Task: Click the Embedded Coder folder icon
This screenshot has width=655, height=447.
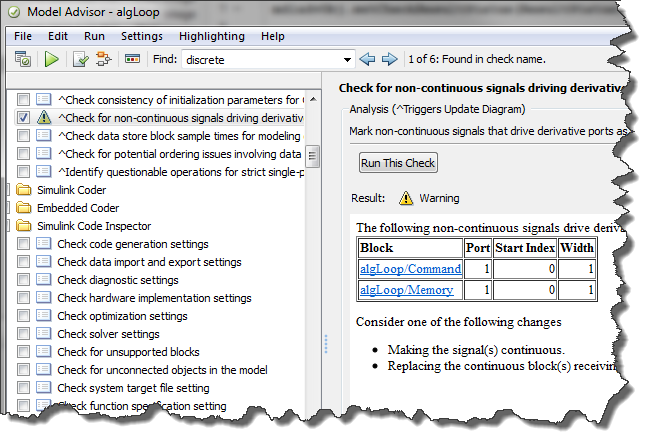Action: click(x=24, y=208)
